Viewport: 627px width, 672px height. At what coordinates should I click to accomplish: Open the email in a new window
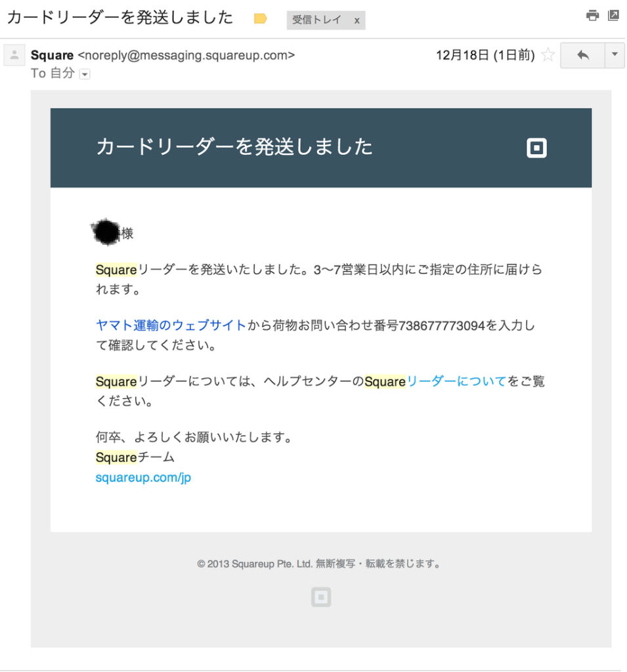click(x=613, y=16)
